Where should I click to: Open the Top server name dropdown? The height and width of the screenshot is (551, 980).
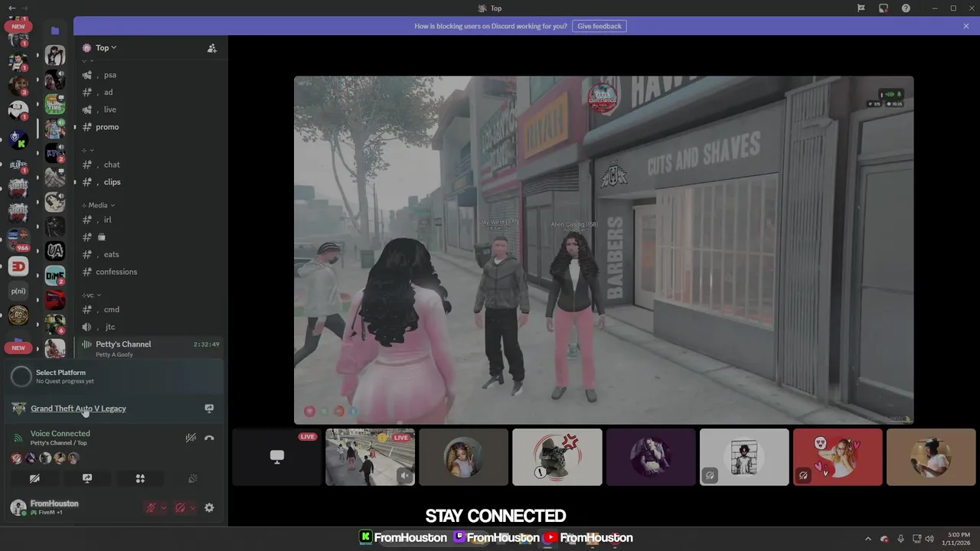(106, 47)
